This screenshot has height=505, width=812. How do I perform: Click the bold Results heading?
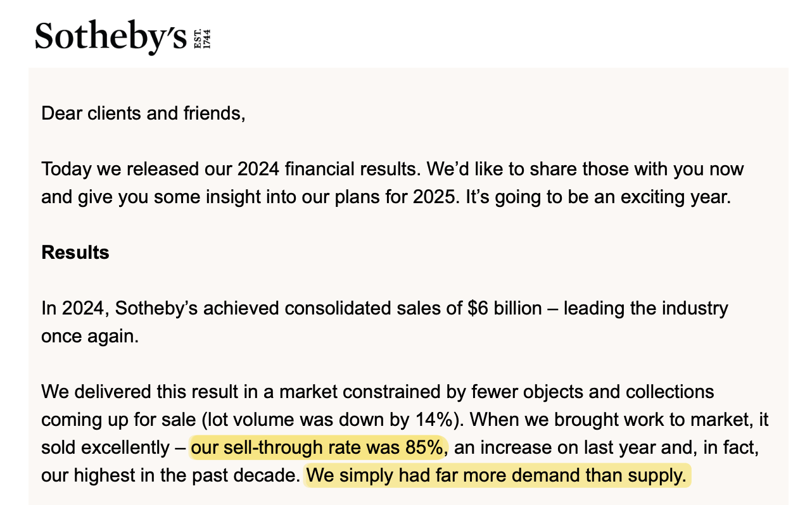coord(75,253)
